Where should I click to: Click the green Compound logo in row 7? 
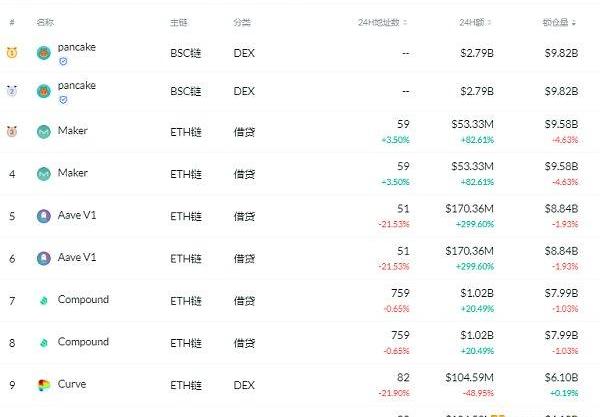[x=44, y=301]
